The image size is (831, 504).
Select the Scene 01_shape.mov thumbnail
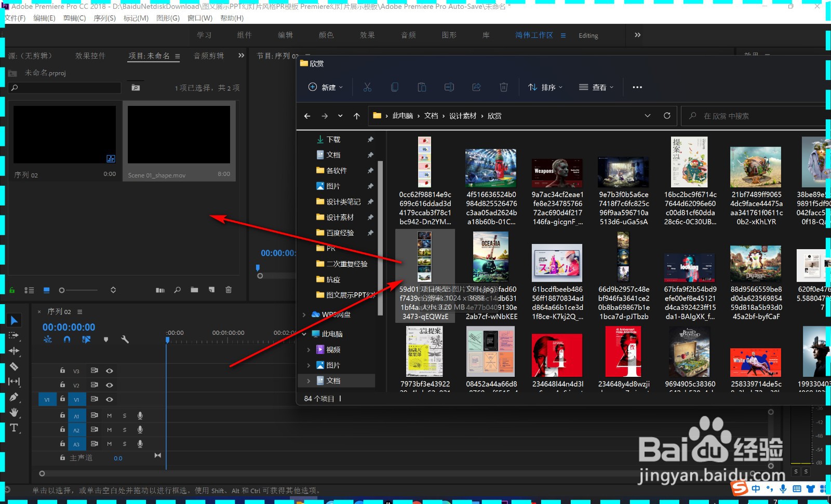click(x=179, y=135)
